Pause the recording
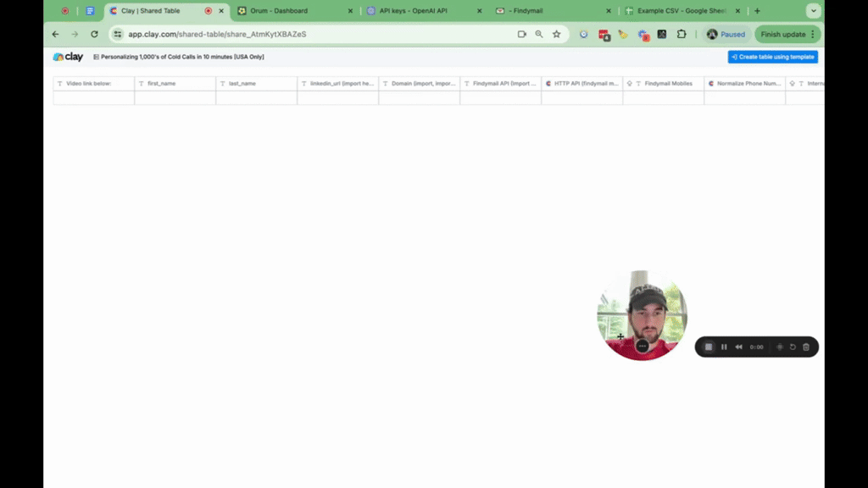 tap(724, 347)
